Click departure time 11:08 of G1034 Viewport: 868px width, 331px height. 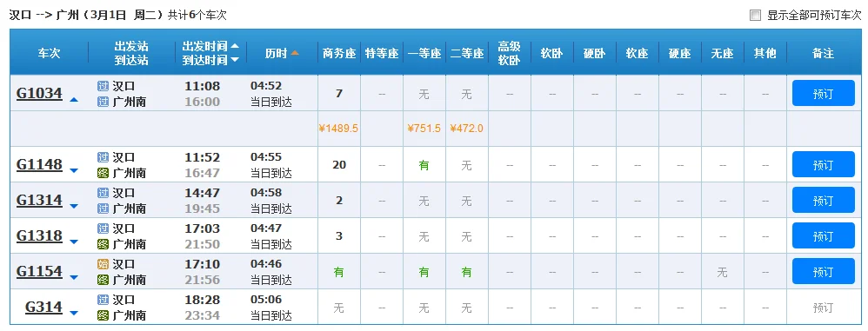coord(202,86)
